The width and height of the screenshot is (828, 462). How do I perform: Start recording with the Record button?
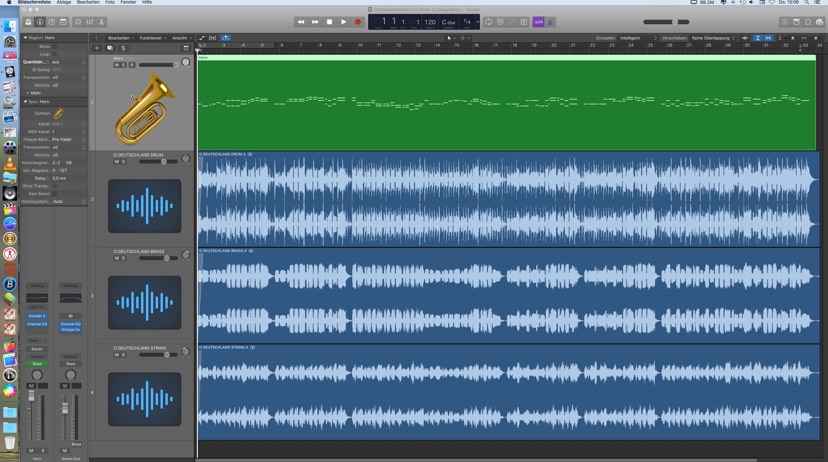358,22
